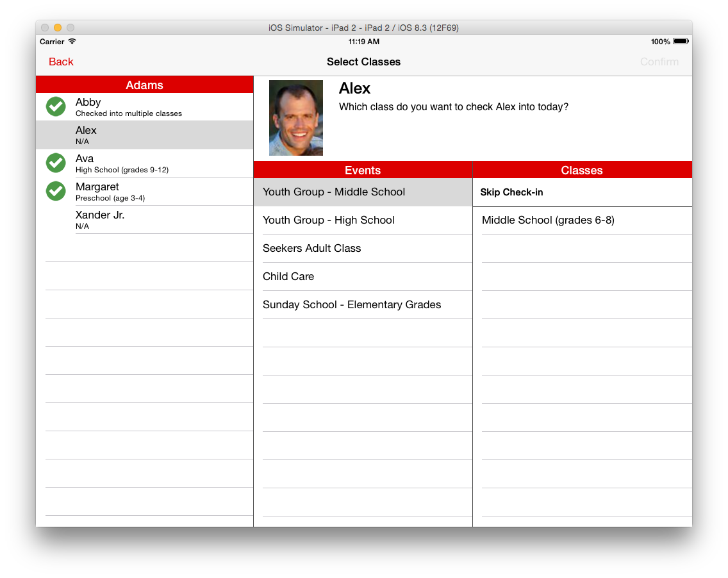Select Middle School (grades 6-8) class
Viewport: 728px width, 578px height.
548,220
